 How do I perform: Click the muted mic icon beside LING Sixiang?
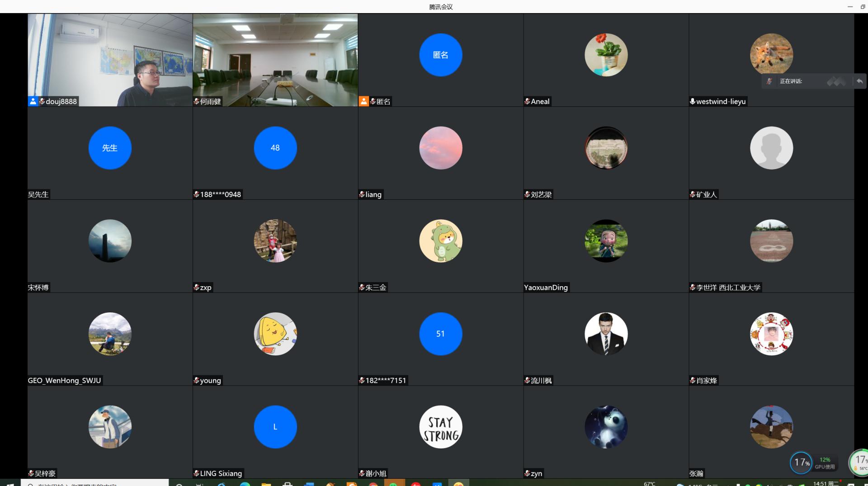197,473
